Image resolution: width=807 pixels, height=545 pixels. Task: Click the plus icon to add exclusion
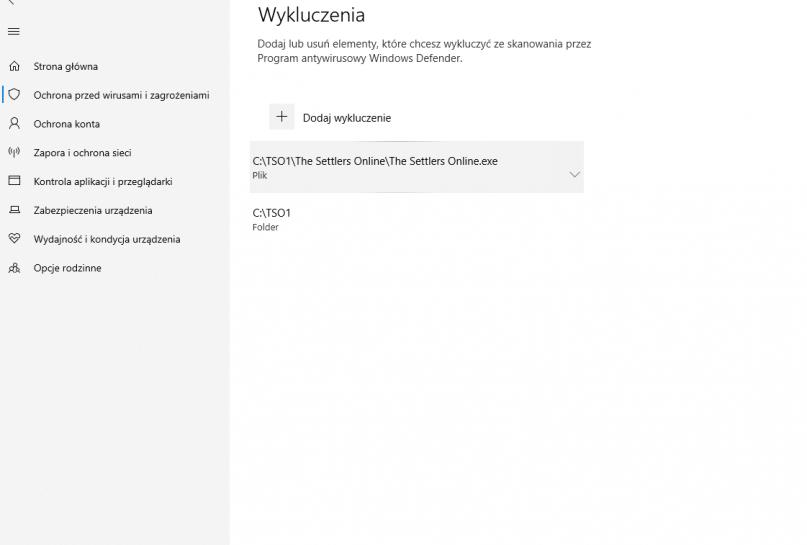tap(282, 117)
